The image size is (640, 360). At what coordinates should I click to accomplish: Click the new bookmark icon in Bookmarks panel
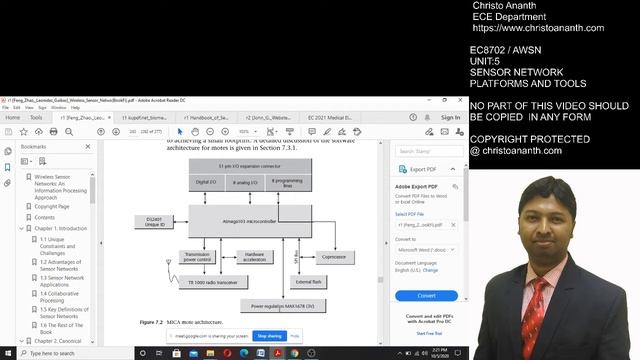[x=42, y=161]
